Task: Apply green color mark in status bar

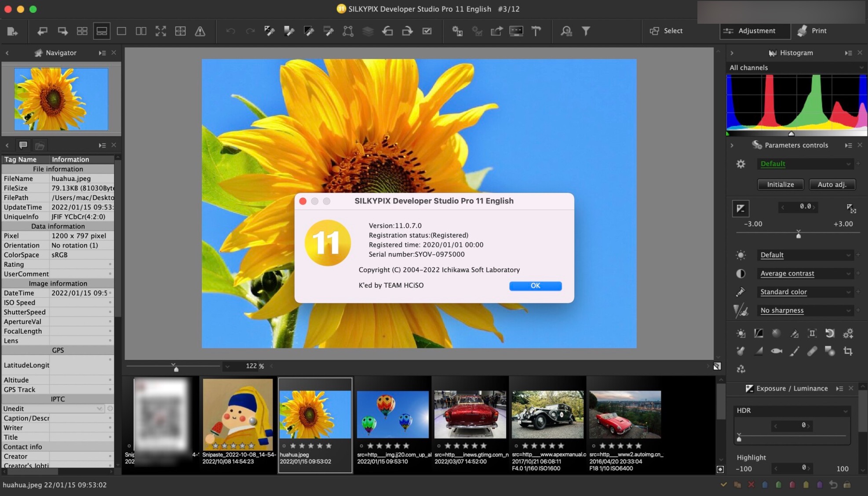Action: (778, 485)
